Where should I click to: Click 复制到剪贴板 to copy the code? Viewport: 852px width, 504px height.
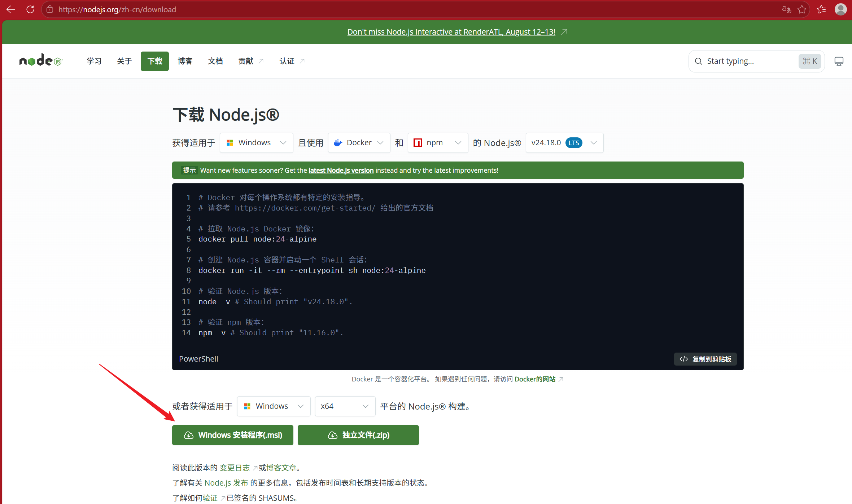coord(705,359)
